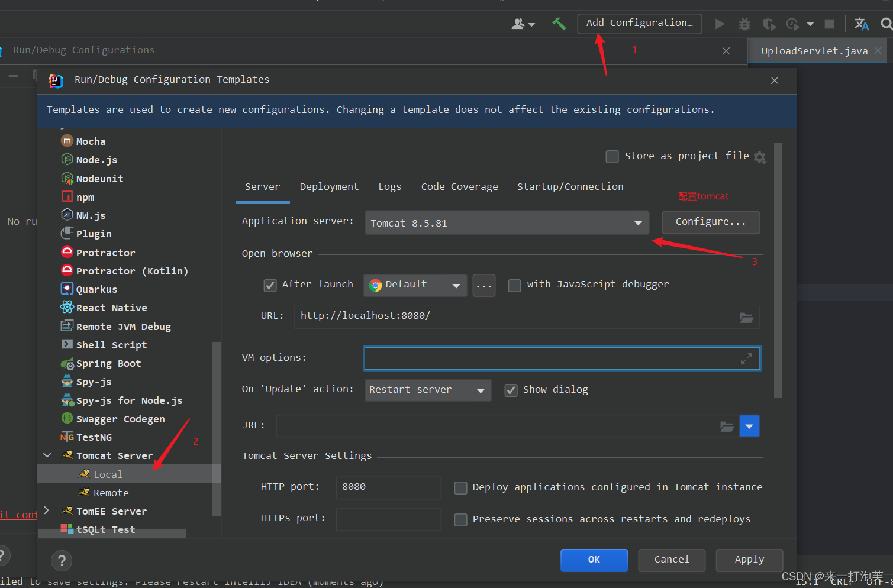Click the template list horizontal scrollbar
Image resolution: width=893 pixels, height=588 pixels.
click(112, 534)
